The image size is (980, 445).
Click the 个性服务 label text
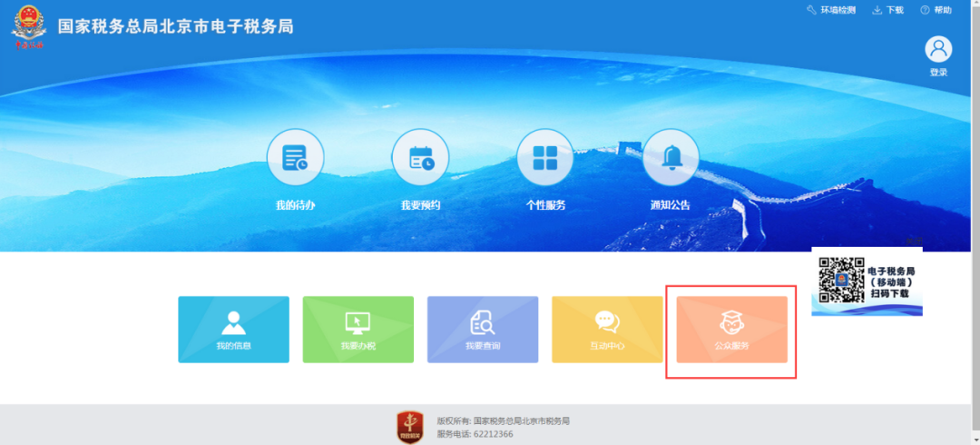pos(545,205)
